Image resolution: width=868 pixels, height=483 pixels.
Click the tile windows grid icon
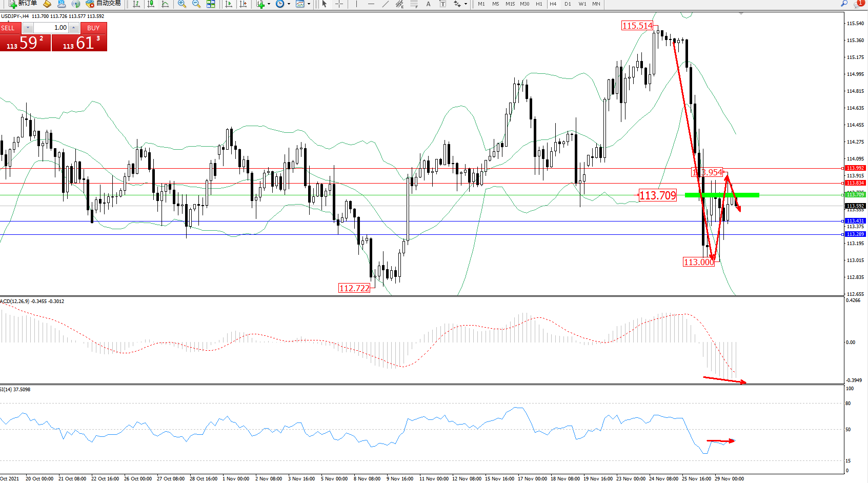[211, 4]
